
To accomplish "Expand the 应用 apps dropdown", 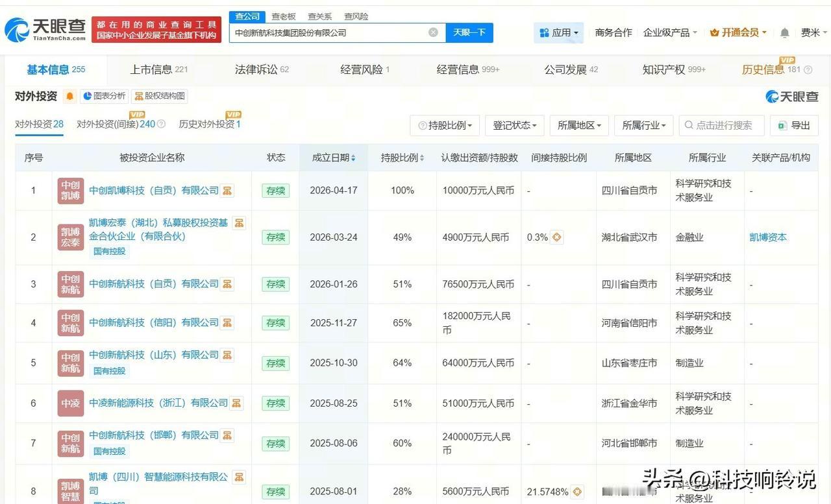I will point(558,32).
